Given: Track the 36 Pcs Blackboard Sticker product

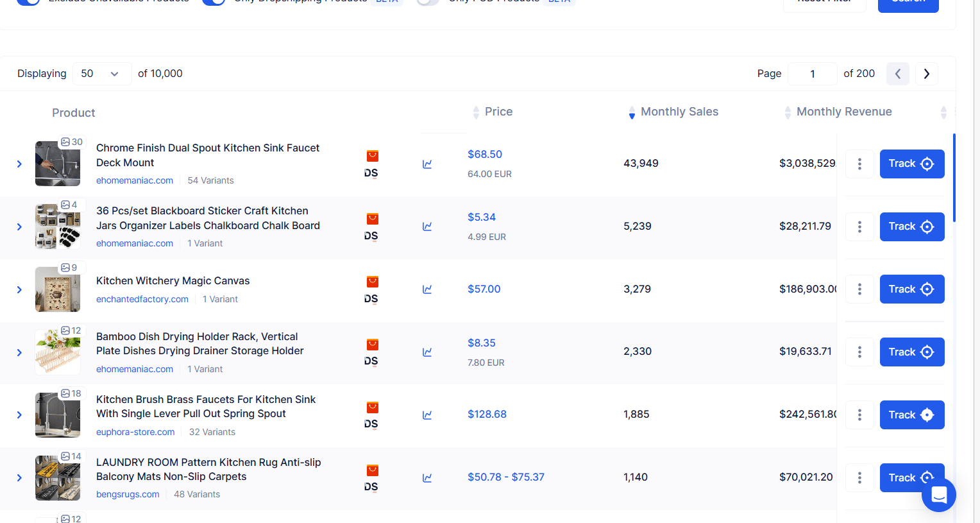Looking at the screenshot, I should (912, 227).
